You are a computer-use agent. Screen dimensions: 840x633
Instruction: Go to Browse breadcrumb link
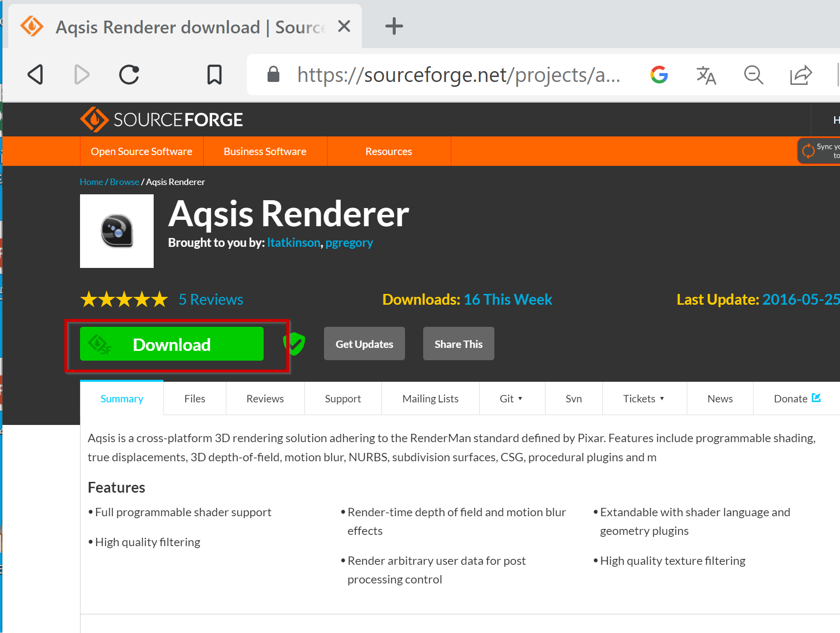coord(125,182)
